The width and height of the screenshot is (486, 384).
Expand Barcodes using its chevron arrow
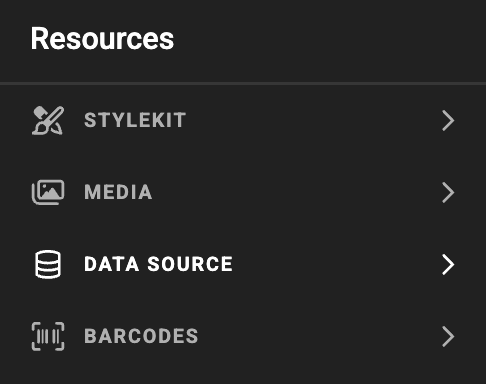point(448,336)
